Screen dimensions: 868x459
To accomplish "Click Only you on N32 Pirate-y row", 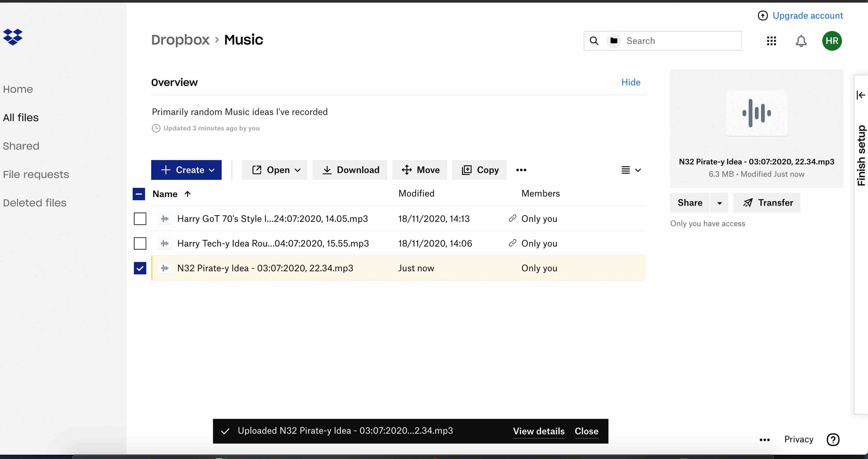I will point(539,268).
